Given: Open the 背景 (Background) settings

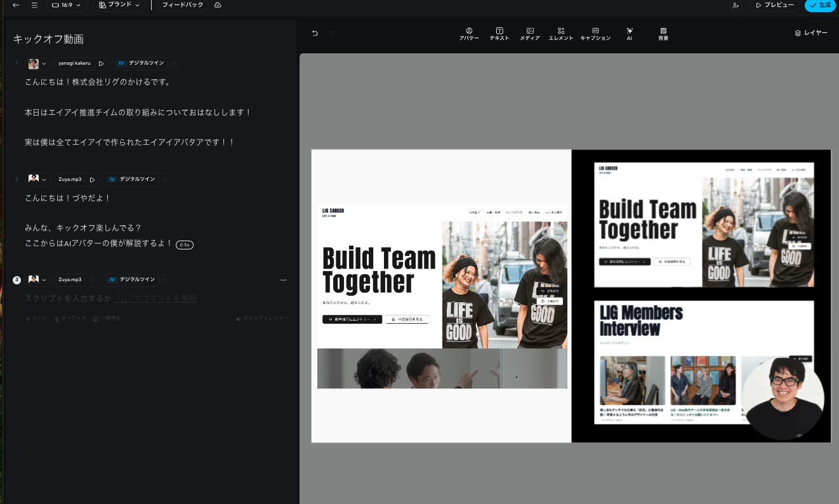Looking at the screenshot, I should (x=663, y=34).
